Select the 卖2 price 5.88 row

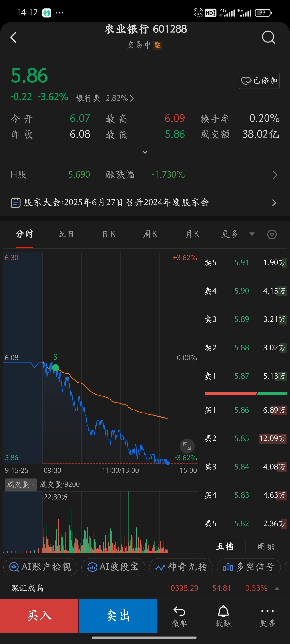(245, 348)
